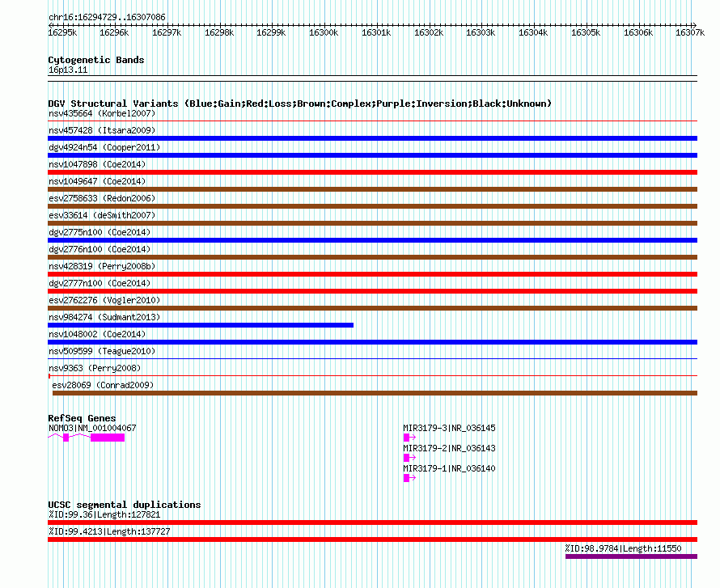The height and width of the screenshot is (588, 720).
Task: Select the nsv457428 (Itsara2009) blue gain bar
Action: click(x=372, y=138)
